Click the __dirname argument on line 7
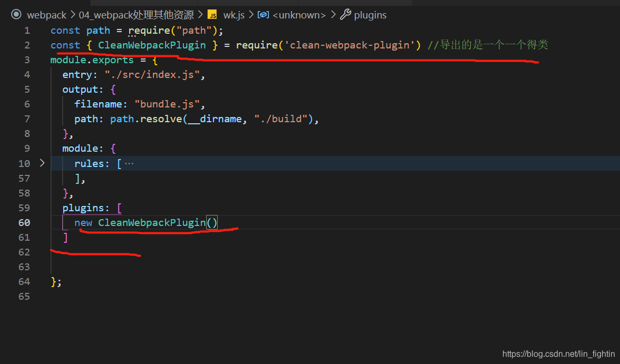620x364 pixels. pos(215,119)
